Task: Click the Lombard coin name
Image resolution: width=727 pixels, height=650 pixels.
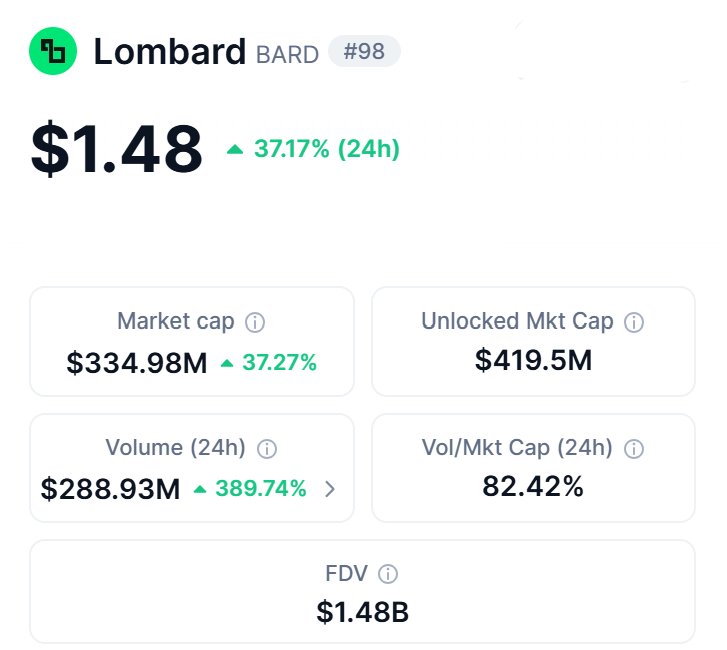Action: point(169,51)
